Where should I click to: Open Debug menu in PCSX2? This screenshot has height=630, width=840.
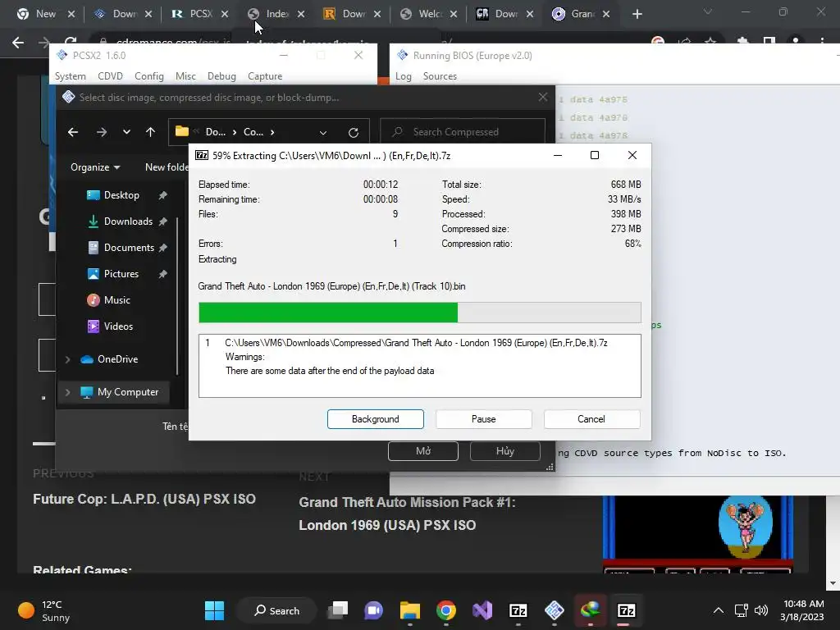[221, 76]
